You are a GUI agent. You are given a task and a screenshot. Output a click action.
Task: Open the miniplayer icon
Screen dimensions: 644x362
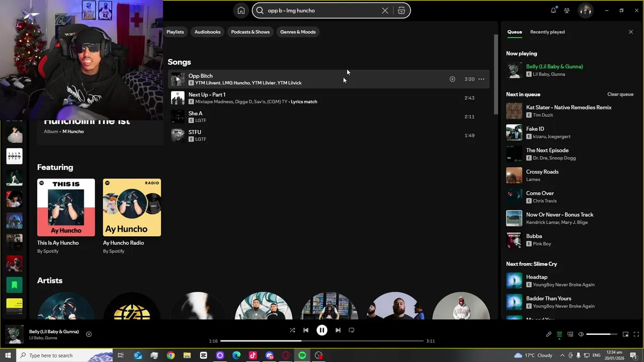[625, 334]
